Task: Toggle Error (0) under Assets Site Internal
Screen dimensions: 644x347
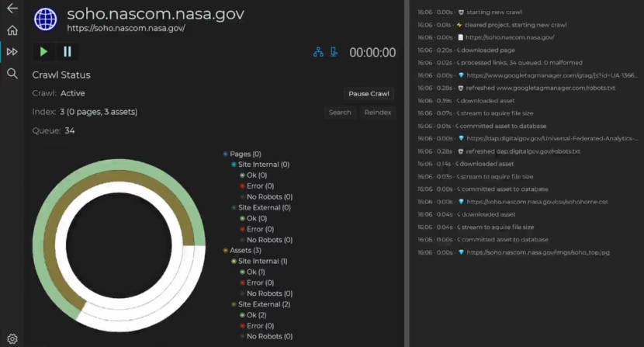Action: click(x=257, y=283)
